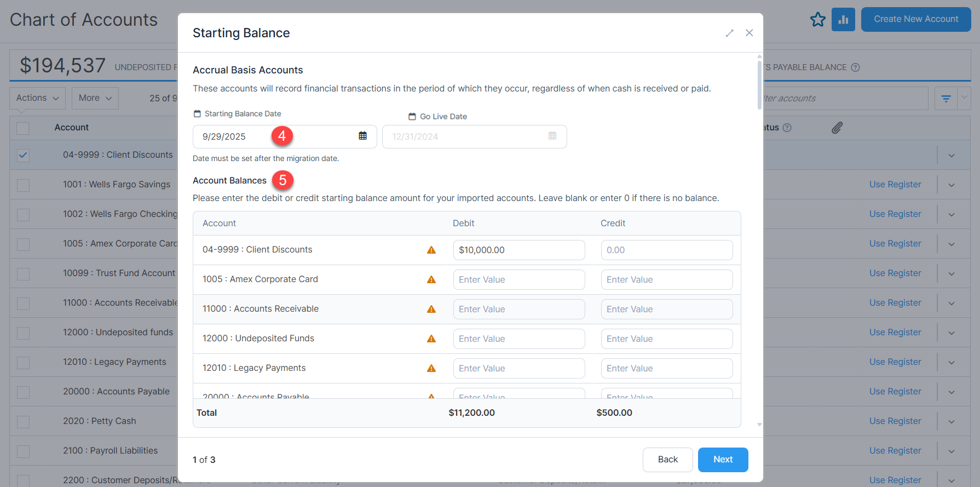The image size is (980, 487).
Task: Open Use Register for Petty Cash
Action: (895, 421)
